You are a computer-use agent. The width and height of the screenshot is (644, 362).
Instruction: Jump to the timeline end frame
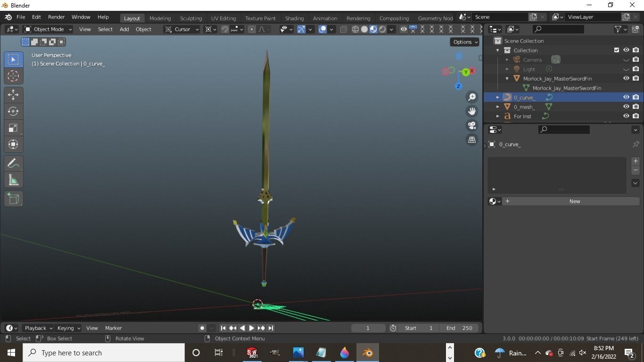point(271,328)
